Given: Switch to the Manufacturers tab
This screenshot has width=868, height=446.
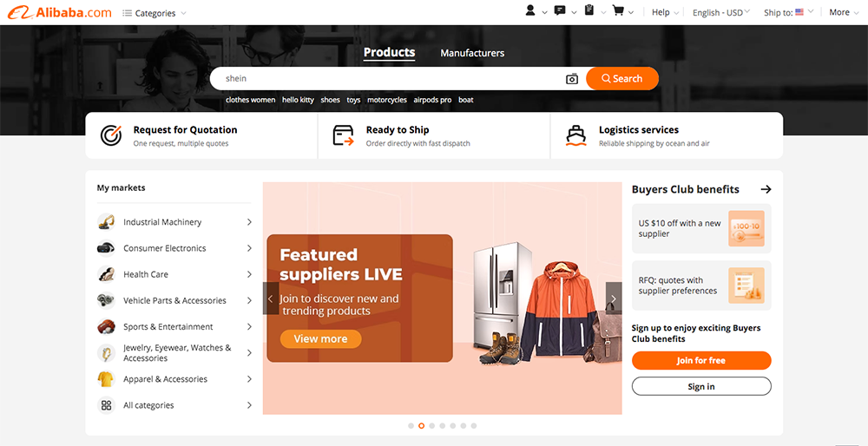Looking at the screenshot, I should pos(472,53).
